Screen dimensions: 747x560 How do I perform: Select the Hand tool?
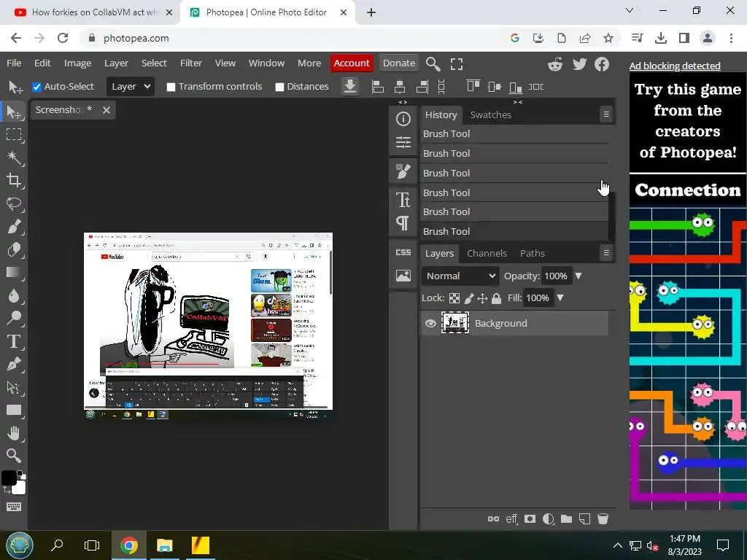coord(14,433)
